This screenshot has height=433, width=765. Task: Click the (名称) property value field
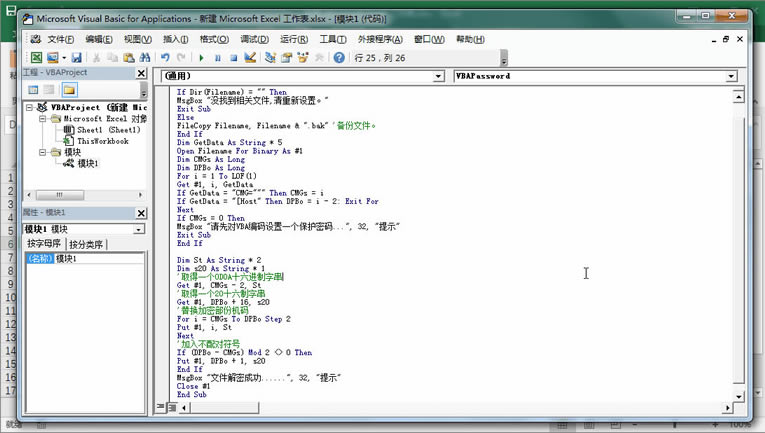98,259
